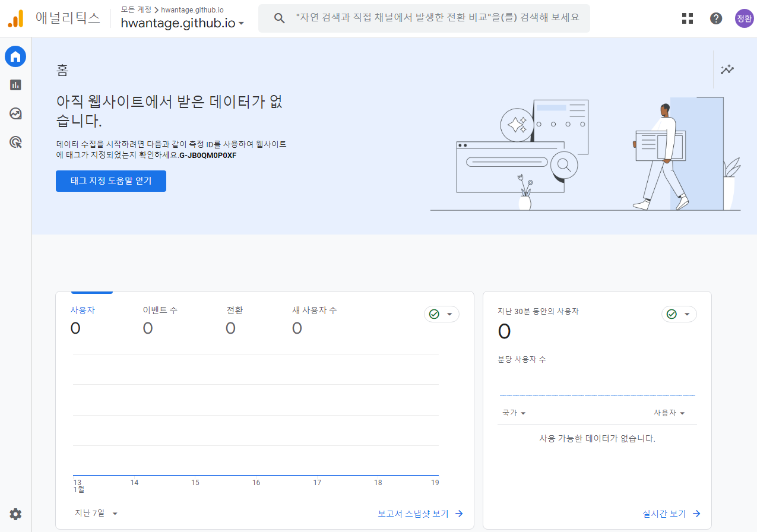Open Admin settings gear icon
This screenshot has width=757, height=532.
[x=15, y=514]
